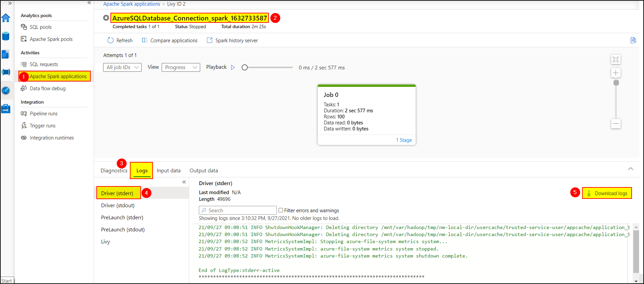
Task: Click the SQL requests icon
Action: (x=24, y=64)
